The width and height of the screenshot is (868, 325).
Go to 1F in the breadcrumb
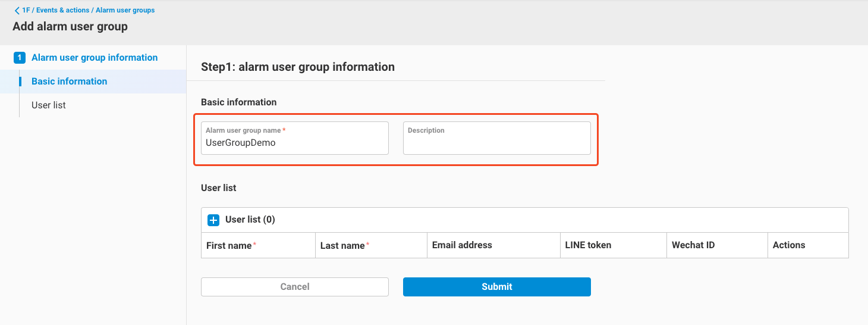26,10
